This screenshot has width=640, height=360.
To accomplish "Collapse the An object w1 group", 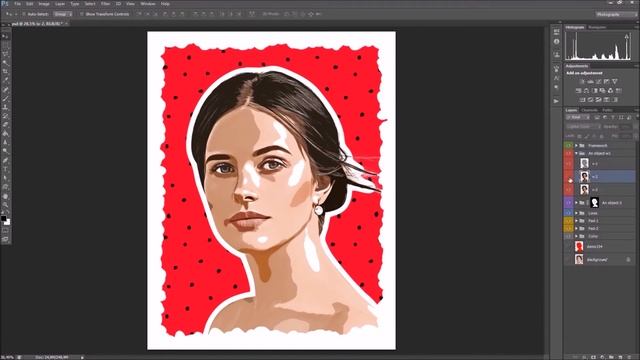I will [576, 153].
